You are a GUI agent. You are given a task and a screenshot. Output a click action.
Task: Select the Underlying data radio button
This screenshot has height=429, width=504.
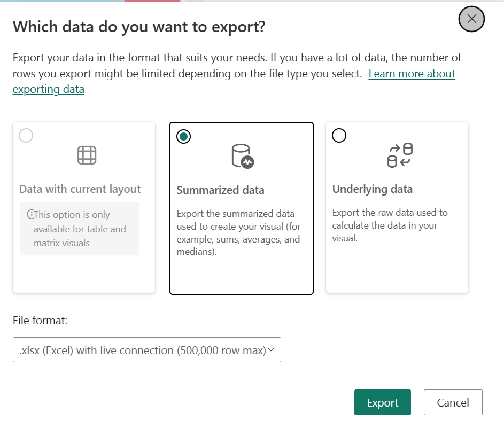coord(339,136)
